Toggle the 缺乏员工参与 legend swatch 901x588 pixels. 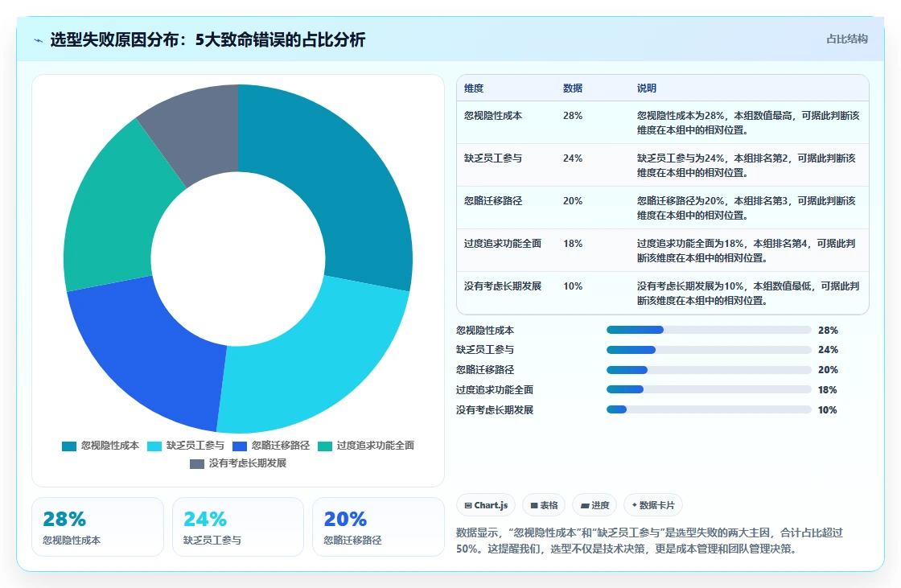pos(154,446)
